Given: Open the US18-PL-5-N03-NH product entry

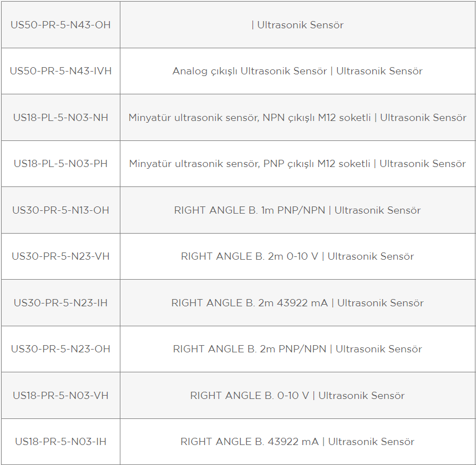Looking at the screenshot, I should 60,118.
